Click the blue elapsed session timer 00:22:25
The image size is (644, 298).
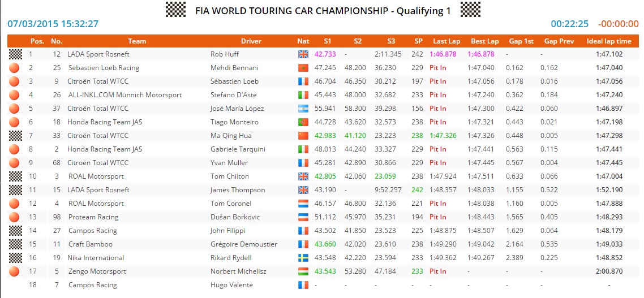(569, 24)
